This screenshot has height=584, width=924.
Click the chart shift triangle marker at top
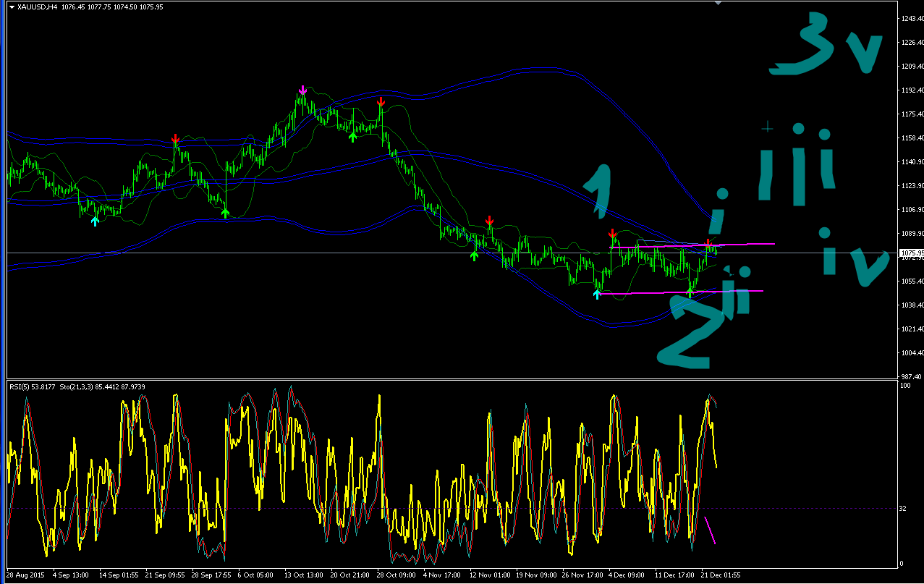pyautogui.click(x=718, y=3)
